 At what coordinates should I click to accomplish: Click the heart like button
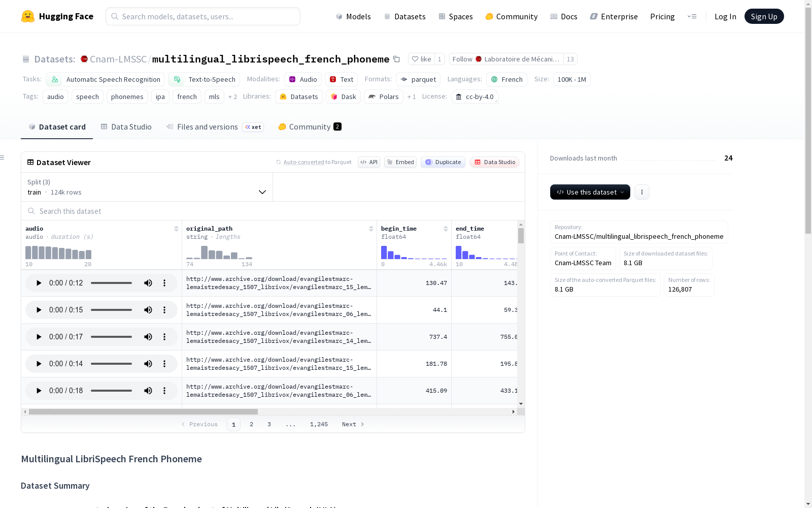point(421,59)
